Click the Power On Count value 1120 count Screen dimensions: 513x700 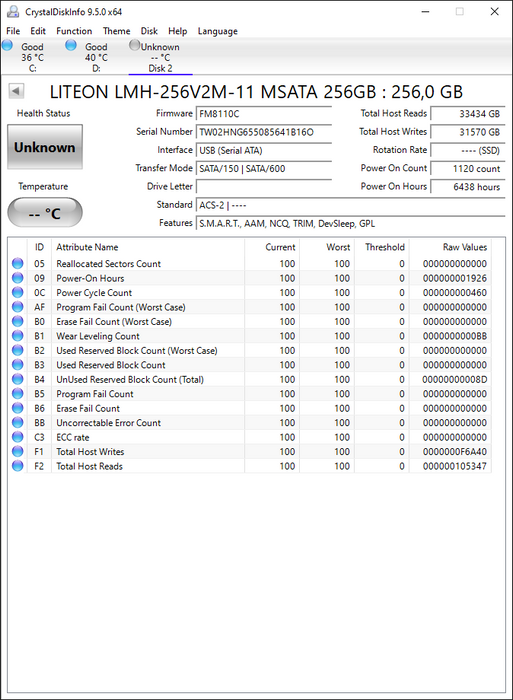pyautogui.click(x=468, y=169)
